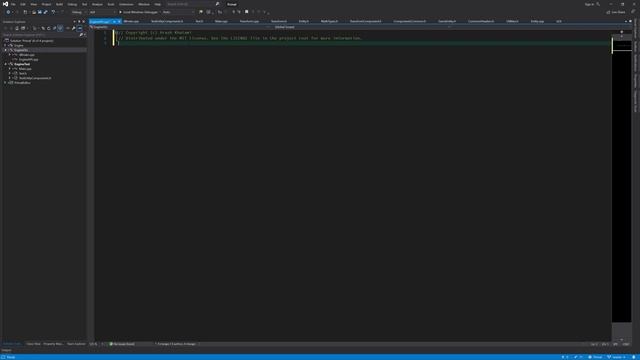This screenshot has width=640, height=360.
Task: Click the Open File toolbar icon
Action: 34,12
